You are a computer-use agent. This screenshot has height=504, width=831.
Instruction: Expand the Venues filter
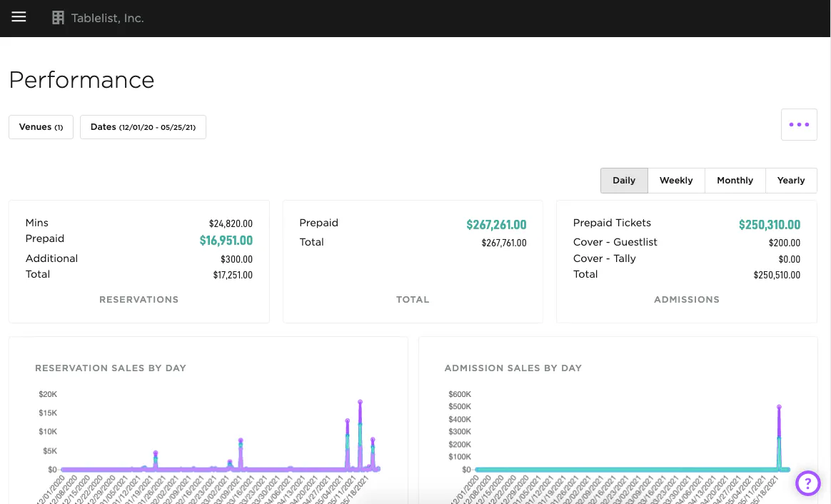[x=41, y=127]
